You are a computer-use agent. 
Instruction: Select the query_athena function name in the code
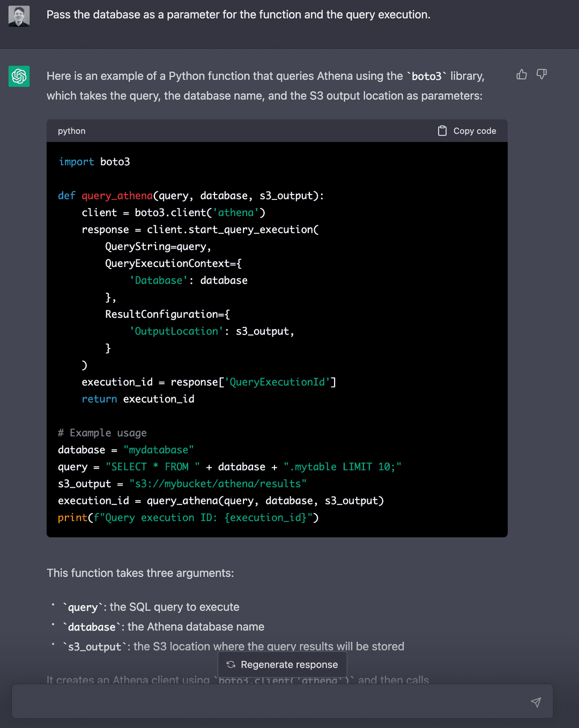tap(116, 195)
